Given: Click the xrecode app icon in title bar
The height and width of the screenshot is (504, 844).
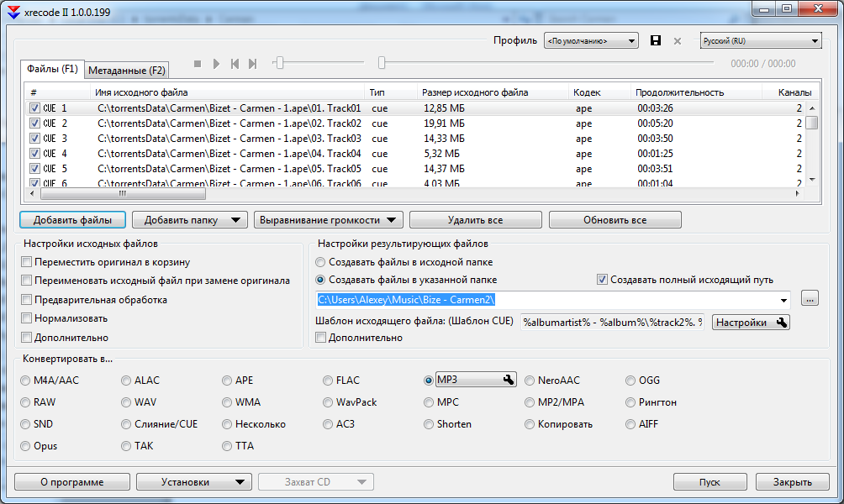Looking at the screenshot, I should pos(13,12).
